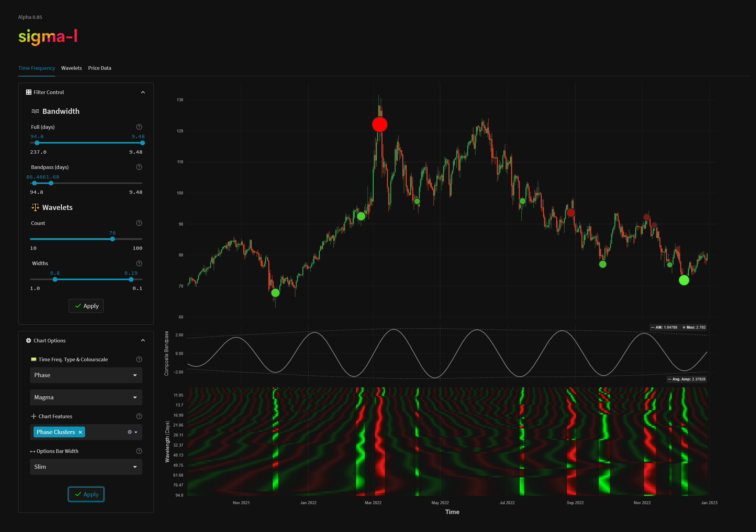Collapse the Chart Options panel
756x532 pixels.
pyautogui.click(x=143, y=340)
